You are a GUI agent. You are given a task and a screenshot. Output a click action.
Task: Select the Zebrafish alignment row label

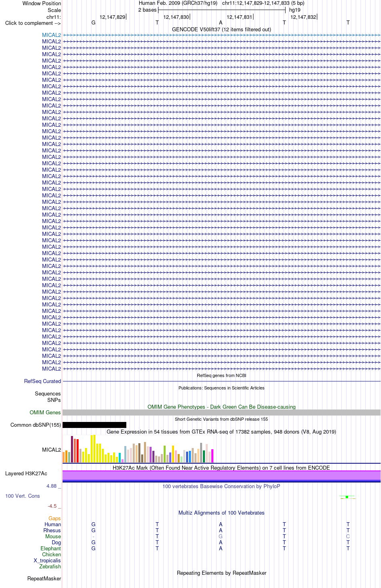pyautogui.click(x=50, y=566)
